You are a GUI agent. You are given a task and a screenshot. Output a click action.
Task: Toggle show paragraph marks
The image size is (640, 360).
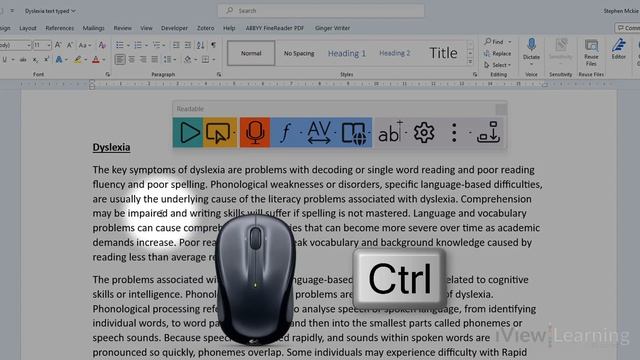click(x=213, y=45)
